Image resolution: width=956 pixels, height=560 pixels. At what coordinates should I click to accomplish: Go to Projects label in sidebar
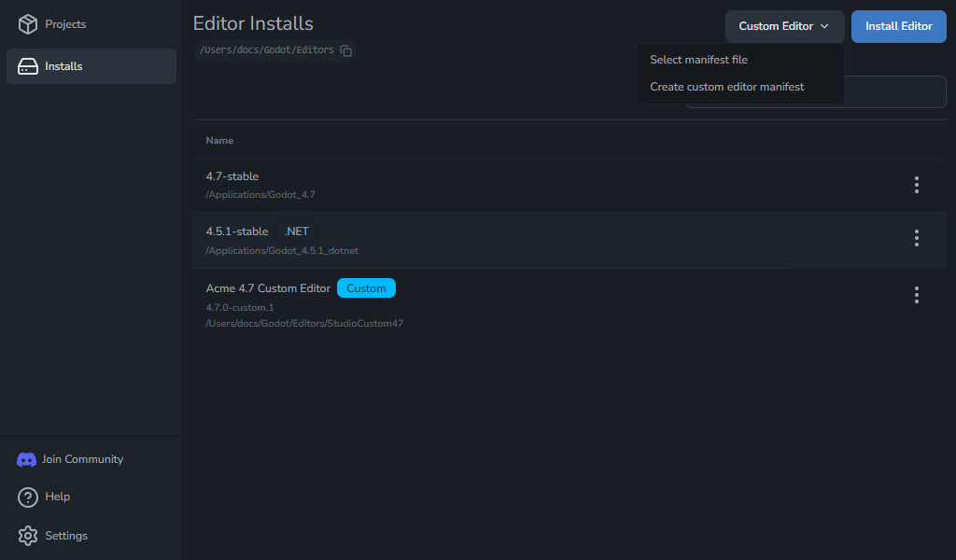[x=65, y=24]
